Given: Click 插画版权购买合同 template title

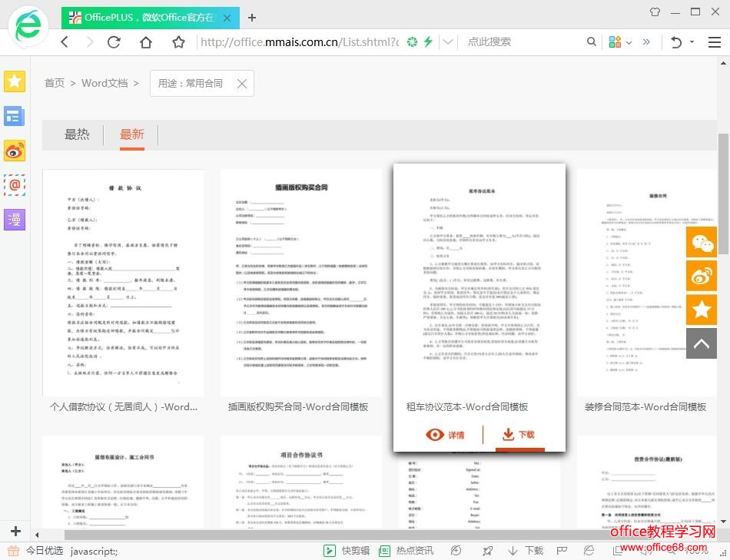Looking at the screenshot, I should click(298, 407).
